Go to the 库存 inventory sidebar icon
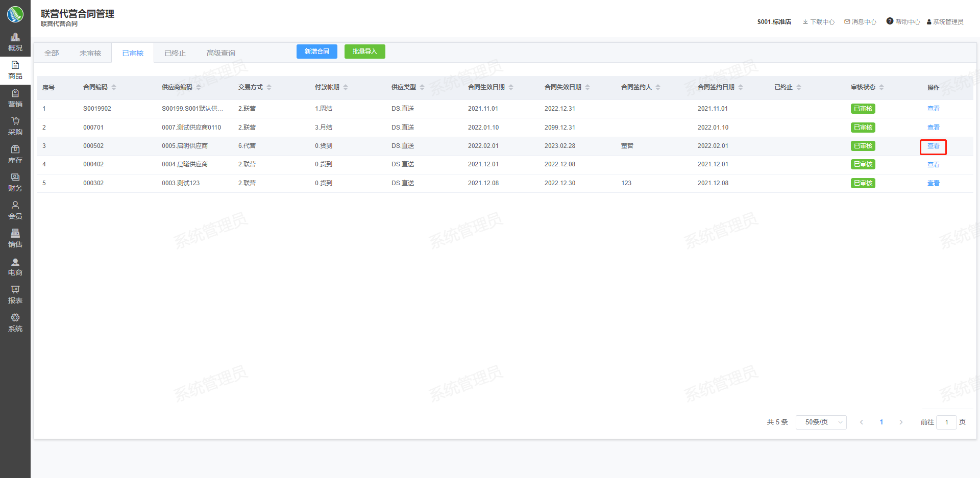Screen dimensions: 980x478 point(15,150)
